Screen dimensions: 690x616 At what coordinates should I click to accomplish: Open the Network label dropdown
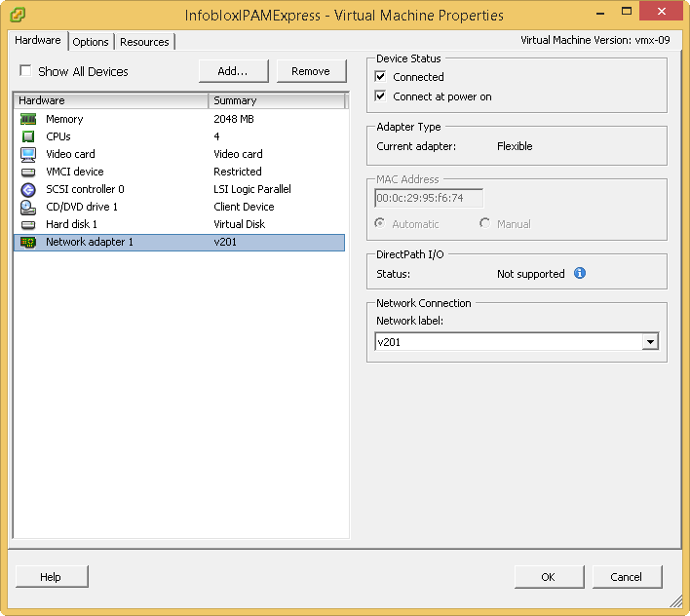[650, 341]
